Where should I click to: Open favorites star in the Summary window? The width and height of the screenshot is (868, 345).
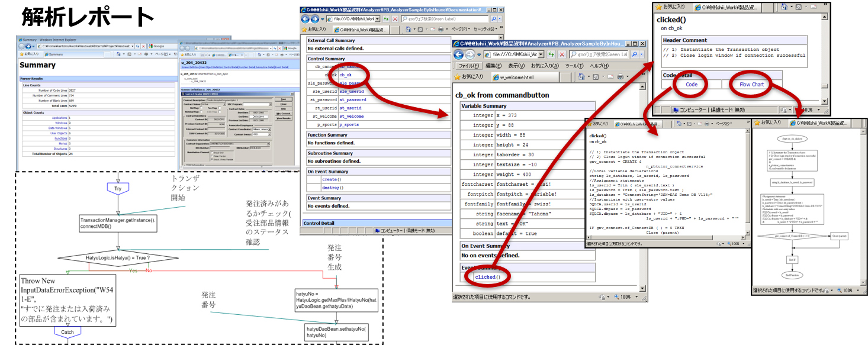coord(21,54)
